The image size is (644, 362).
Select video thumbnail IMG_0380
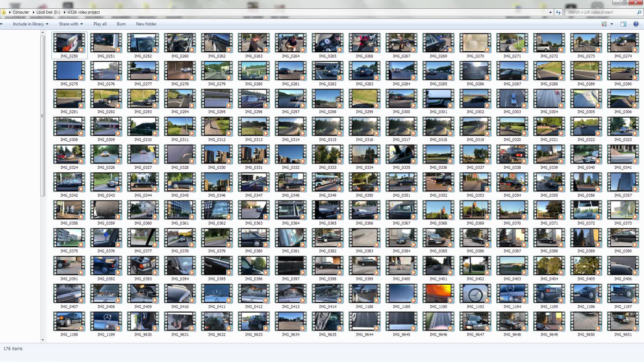(254, 238)
